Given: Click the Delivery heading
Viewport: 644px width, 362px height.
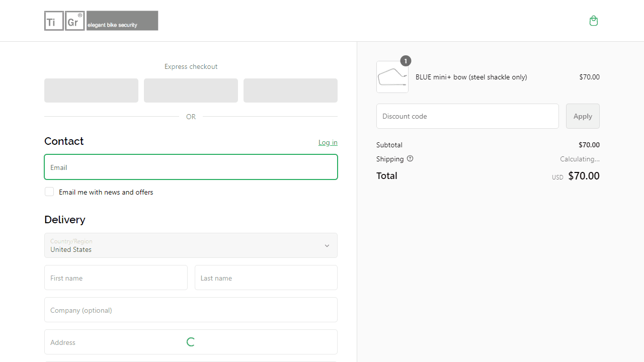Looking at the screenshot, I should pos(65,220).
